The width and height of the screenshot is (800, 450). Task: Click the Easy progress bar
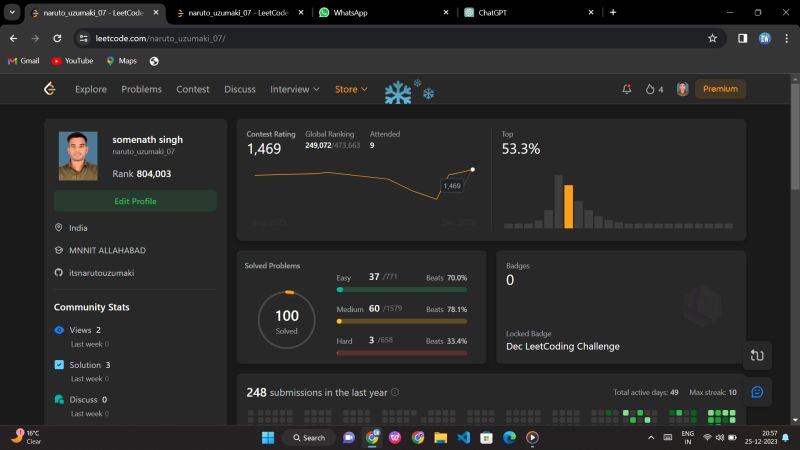[402, 290]
